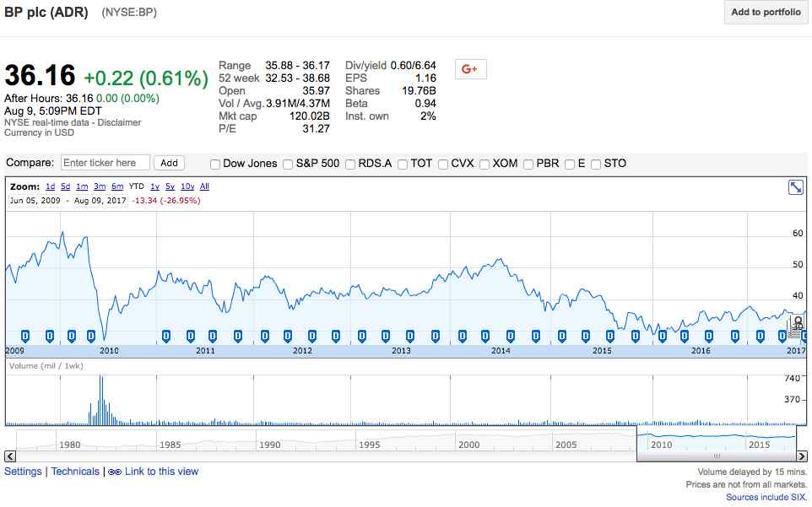Click the Google+ share icon
Viewport: 812px width, 507px height.
point(470,69)
